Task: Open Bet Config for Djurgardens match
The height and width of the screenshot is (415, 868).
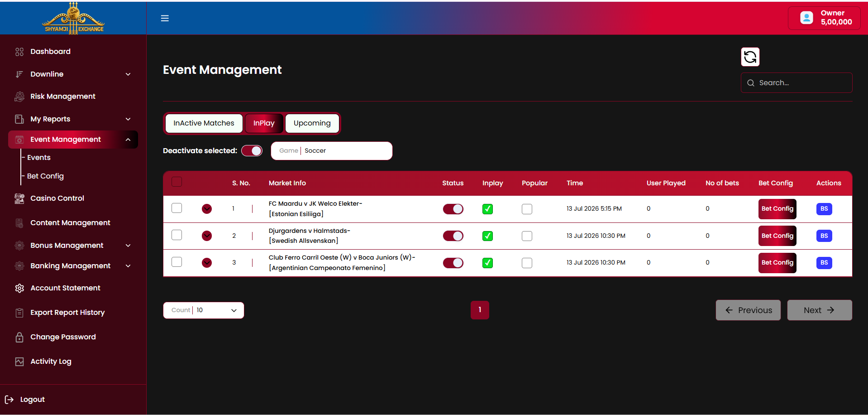Action: click(777, 236)
